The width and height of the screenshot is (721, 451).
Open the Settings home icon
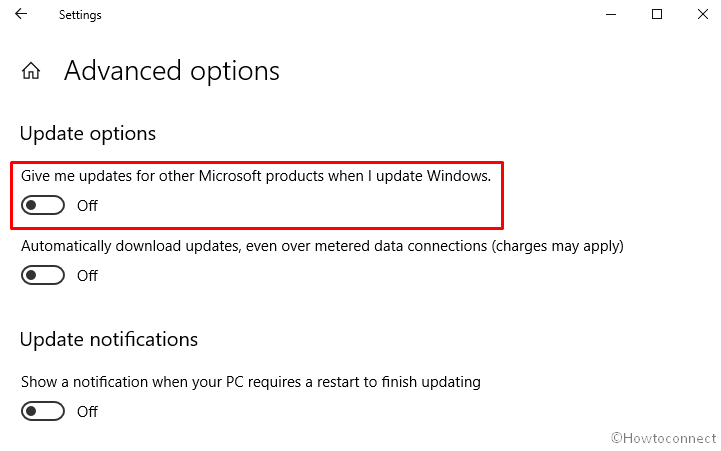click(x=31, y=71)
